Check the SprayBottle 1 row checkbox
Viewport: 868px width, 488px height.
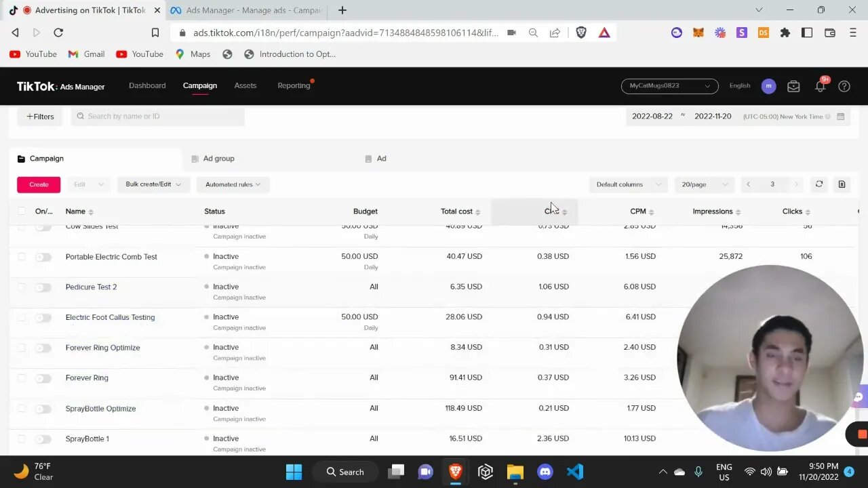pos(22,439)
